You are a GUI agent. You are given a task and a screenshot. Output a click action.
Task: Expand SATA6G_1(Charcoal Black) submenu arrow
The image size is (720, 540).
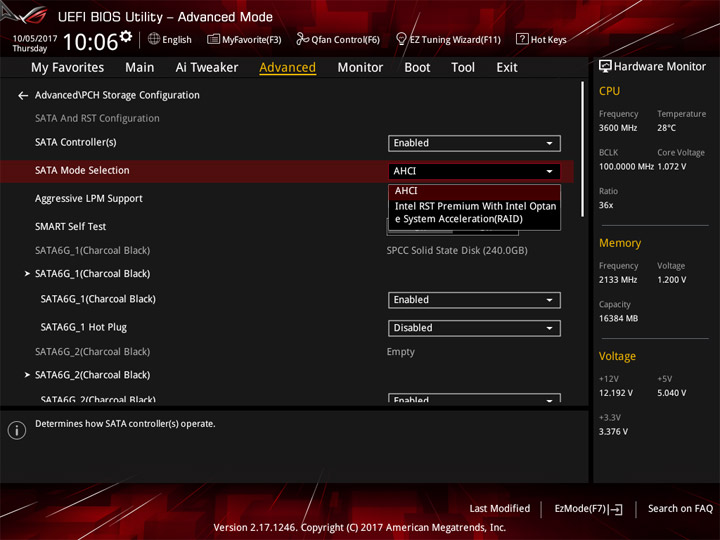(x=27, y=274)
